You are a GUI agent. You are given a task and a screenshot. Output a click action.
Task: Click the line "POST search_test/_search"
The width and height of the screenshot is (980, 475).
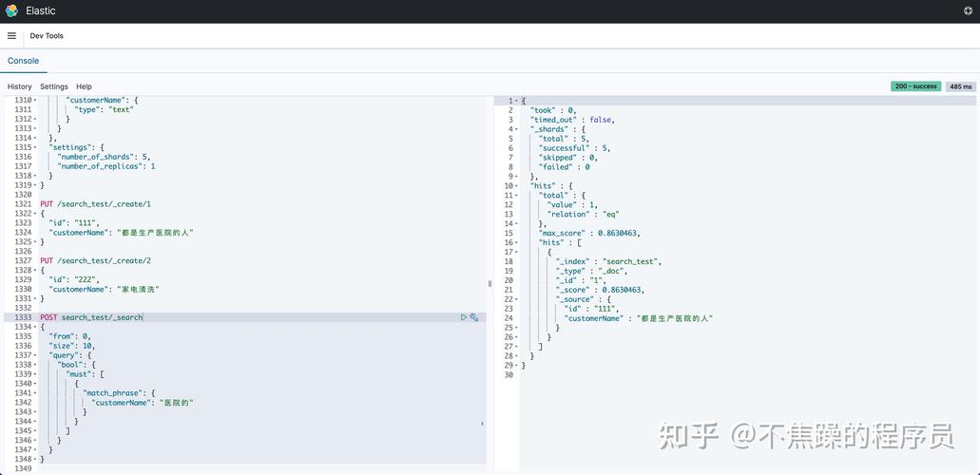pos(91,317)
